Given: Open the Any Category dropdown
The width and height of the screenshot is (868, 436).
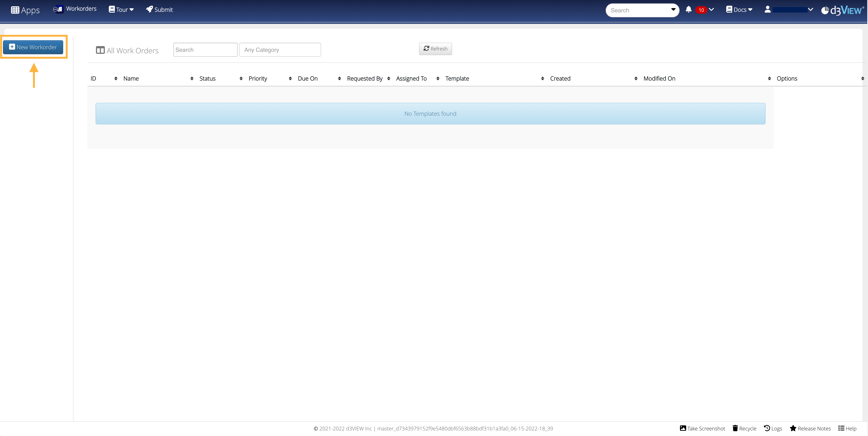Looking at the screenshot, I should pos(280,50).
